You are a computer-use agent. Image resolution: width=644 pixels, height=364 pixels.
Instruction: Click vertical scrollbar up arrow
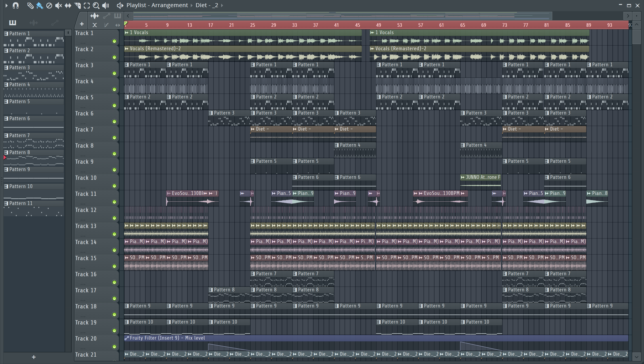point(636,25)
